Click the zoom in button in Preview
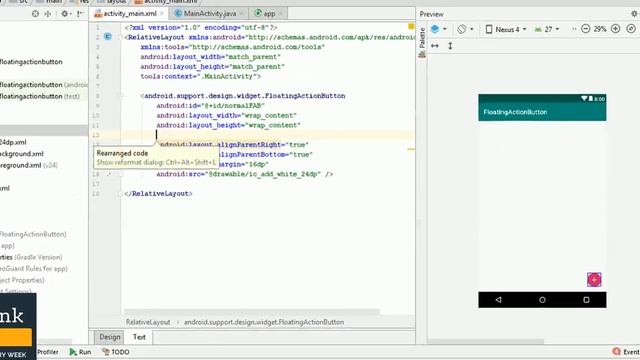 [616, 29]
